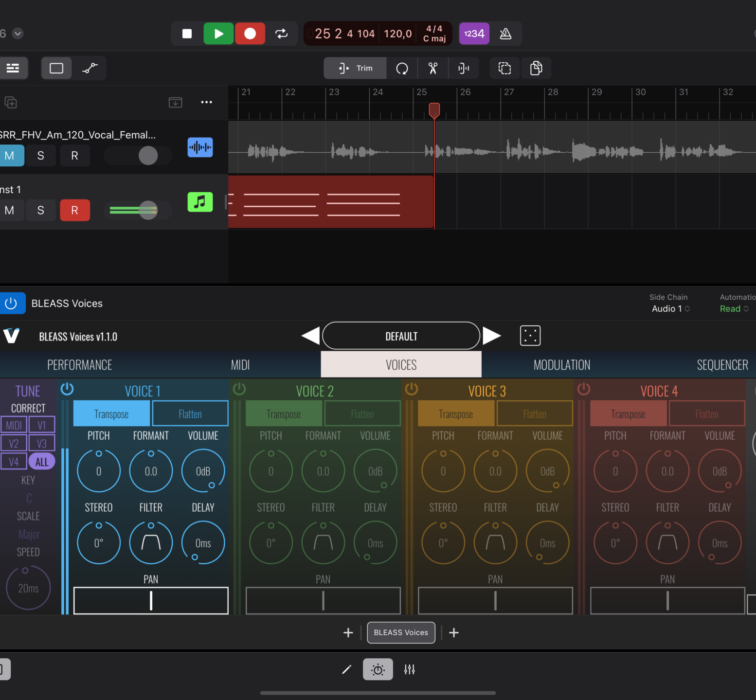
Task: Select Flatten mode for Voice 1
Action: pyautogui.click(x=190, y=413)
